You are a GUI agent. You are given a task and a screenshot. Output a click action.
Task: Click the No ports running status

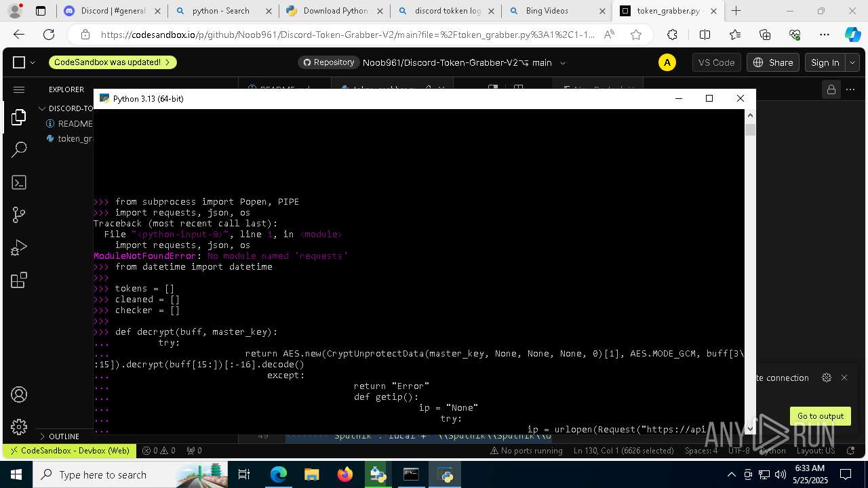526,451
